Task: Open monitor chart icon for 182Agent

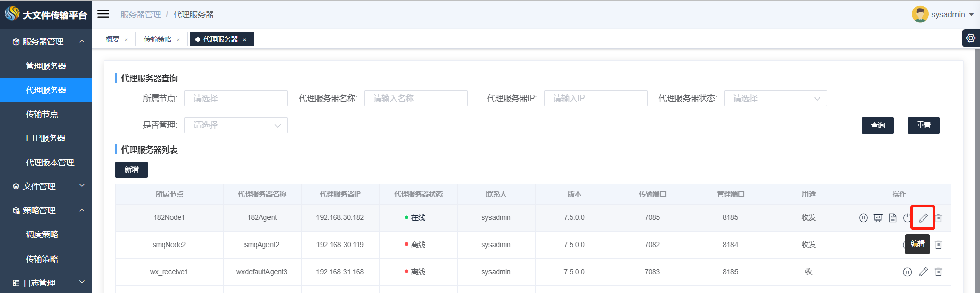Action: pyautogui.click(x=878, y=218)
